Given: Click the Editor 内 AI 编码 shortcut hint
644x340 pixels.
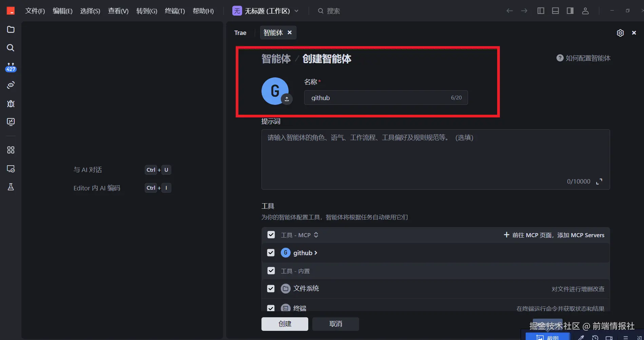Looking at the screenshot, I should point(97,188).
